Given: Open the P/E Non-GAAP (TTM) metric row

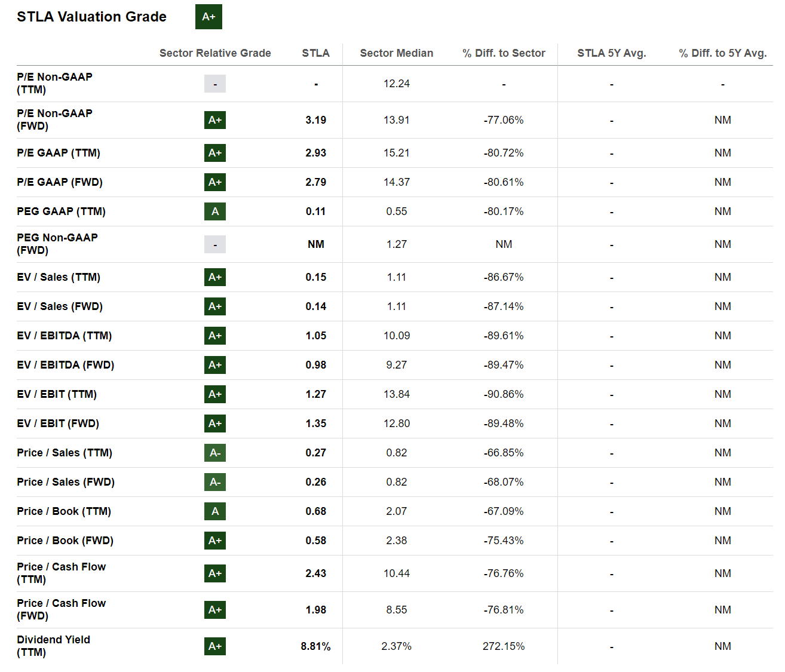Looking at the screenshot, I should 54,84.
